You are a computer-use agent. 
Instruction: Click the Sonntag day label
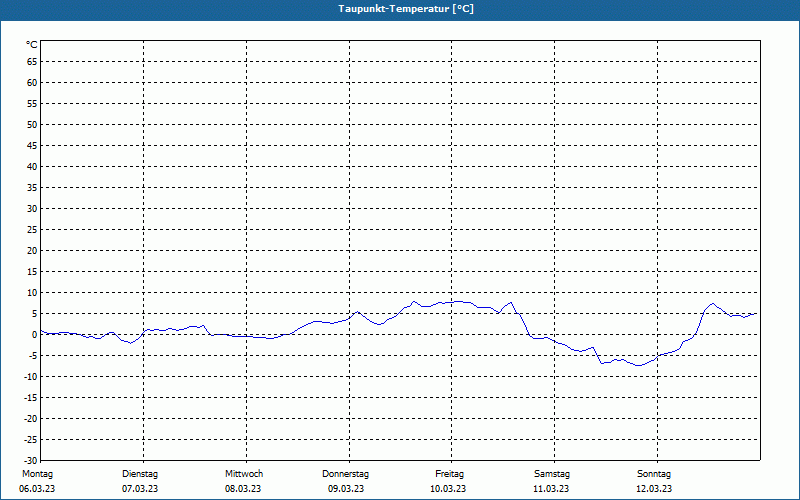click(x=654, y=474)
